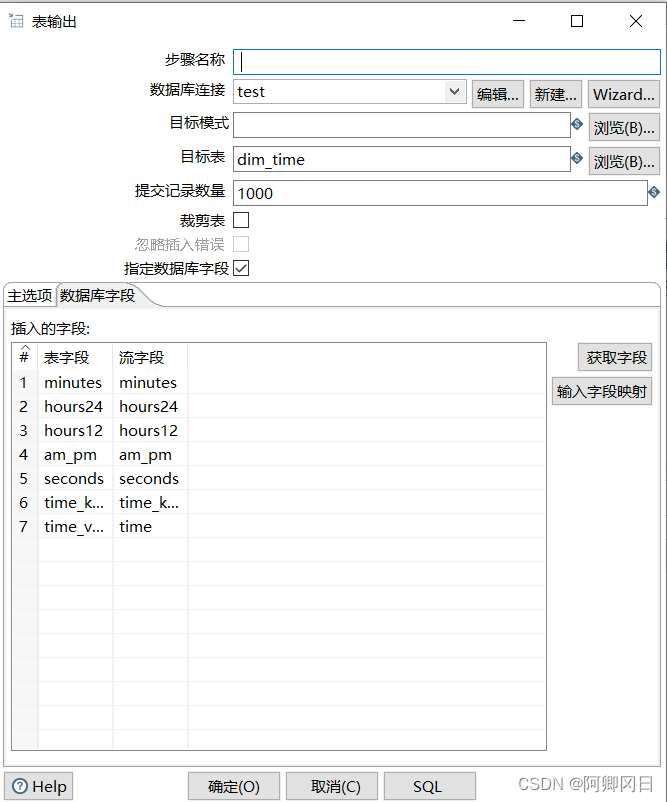Expand the 数据库连接 dropdown
Screen dimensions: 667x802
[x=455, y=92]
